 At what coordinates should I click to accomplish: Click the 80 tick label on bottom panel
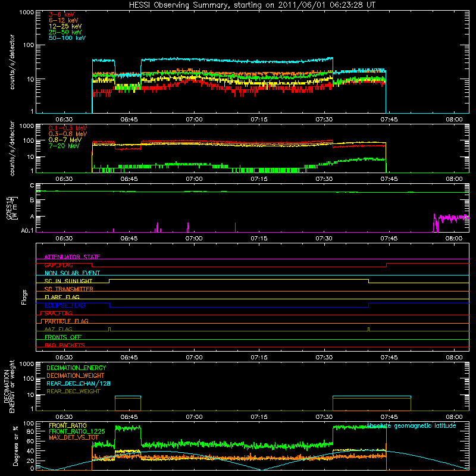tap(30, 431)
